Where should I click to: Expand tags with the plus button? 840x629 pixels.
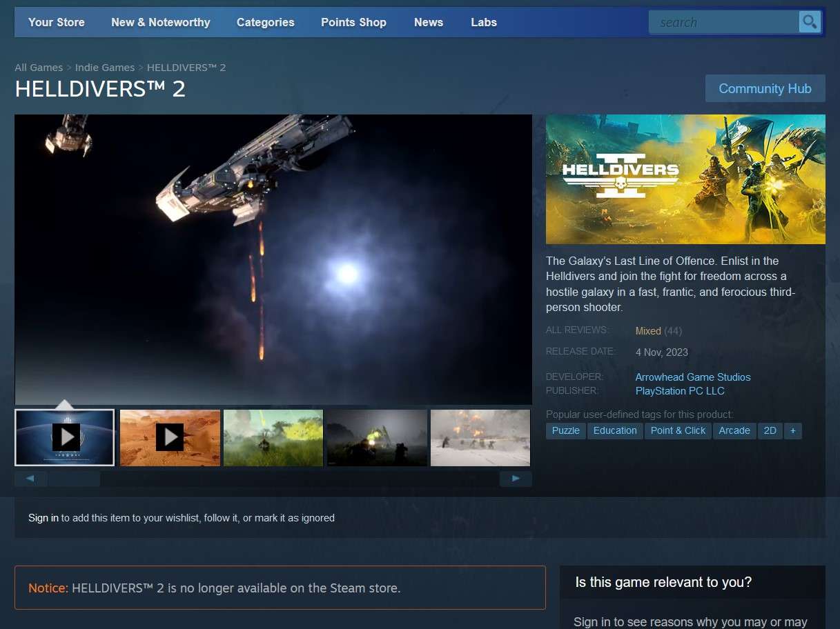[x=793, y=430]
